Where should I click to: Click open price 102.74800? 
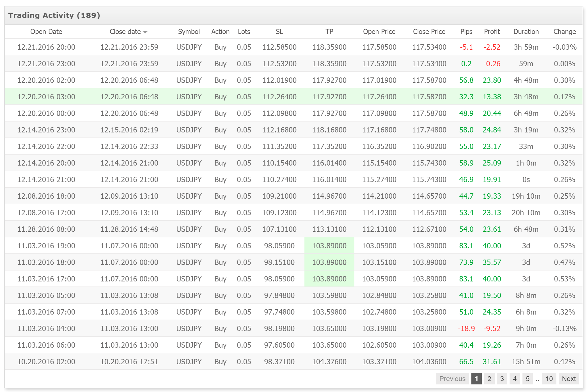(379, 312)
